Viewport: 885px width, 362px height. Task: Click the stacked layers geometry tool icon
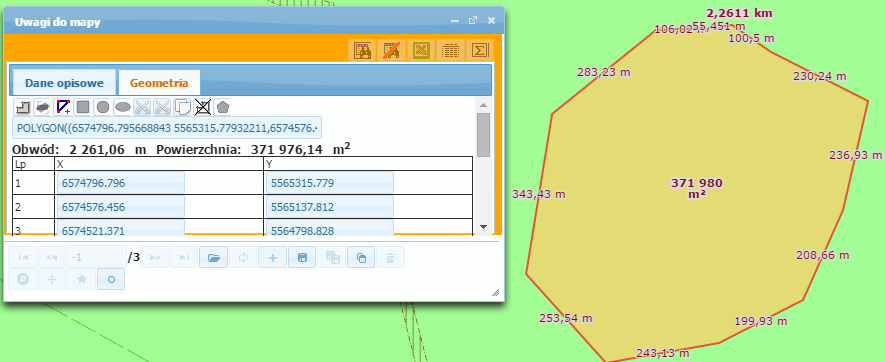[42, 107]
